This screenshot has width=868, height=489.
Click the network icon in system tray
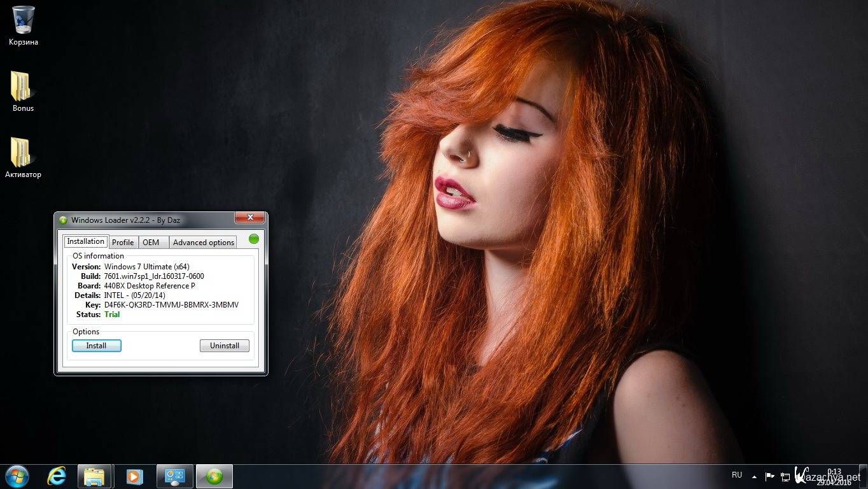(785, 476)
